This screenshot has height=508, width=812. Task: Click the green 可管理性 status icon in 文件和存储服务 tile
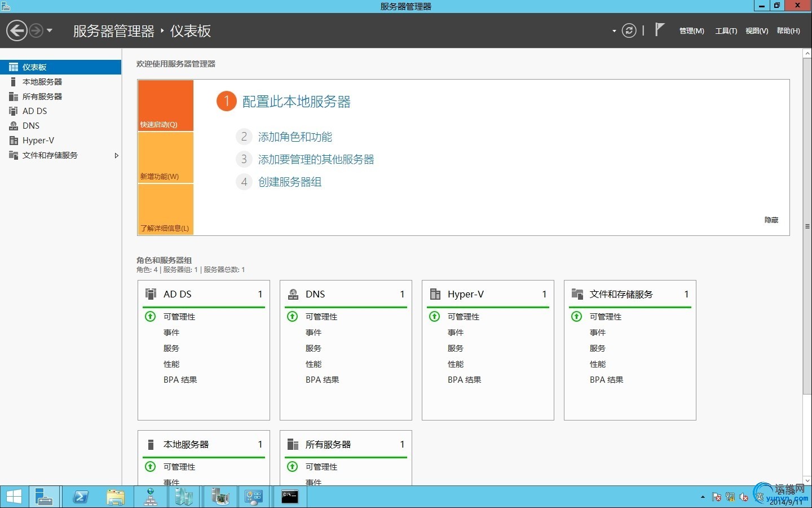[577, 316]
